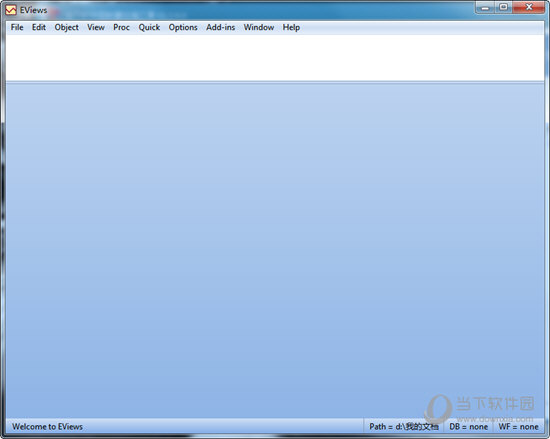Open the View menu

pos(96,27)
